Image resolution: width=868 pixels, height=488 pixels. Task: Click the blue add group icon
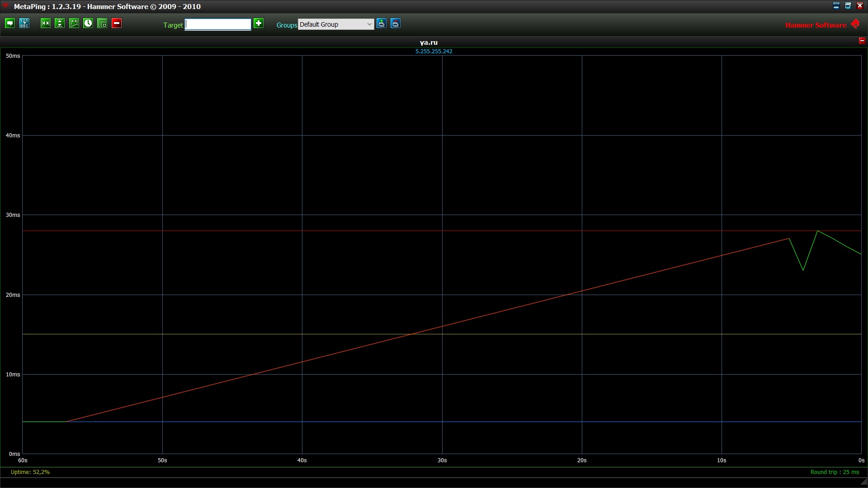pos(382,23)
